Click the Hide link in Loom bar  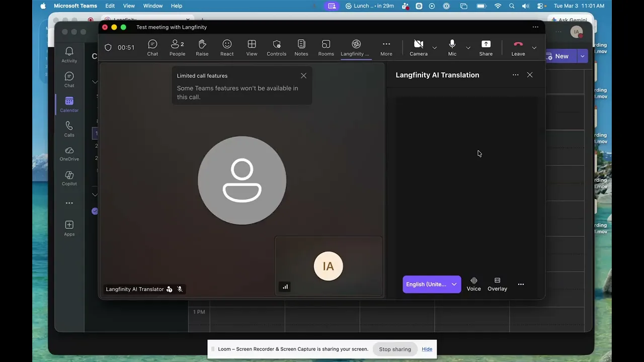(x=427, y=349)
